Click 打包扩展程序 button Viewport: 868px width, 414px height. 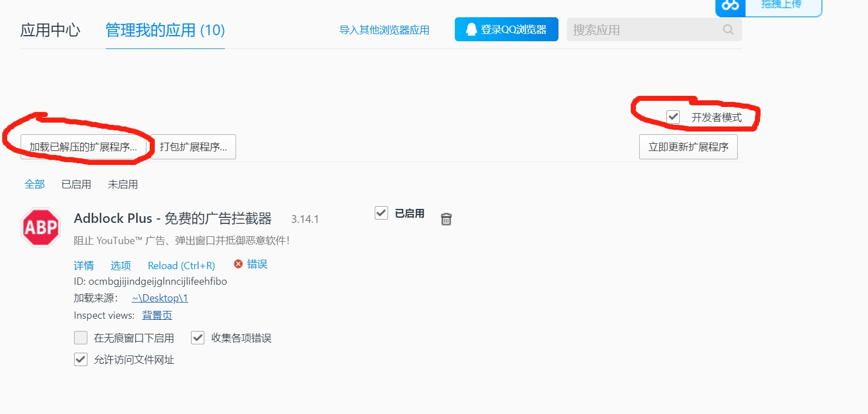[x=193, y=147]
